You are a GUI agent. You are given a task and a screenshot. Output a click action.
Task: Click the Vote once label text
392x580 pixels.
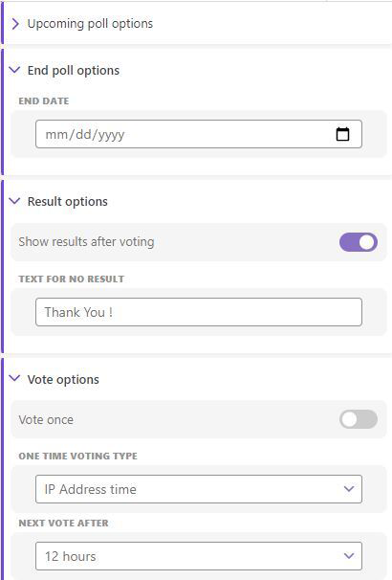coord(46,419)
